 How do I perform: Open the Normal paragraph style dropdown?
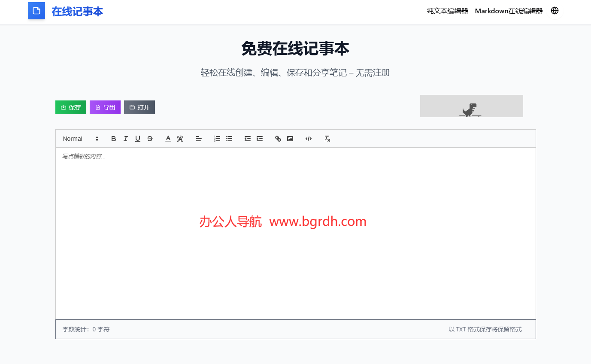pos(79,138)
